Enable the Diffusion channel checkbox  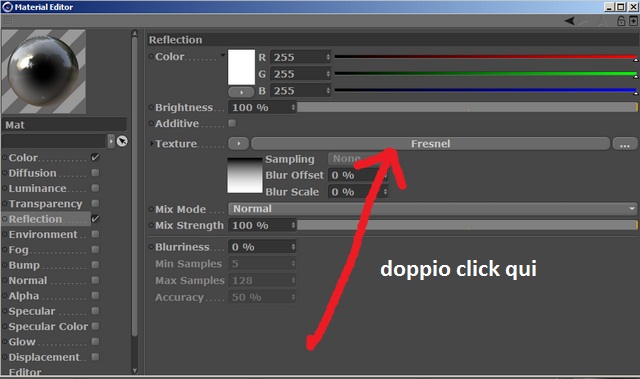95,173
